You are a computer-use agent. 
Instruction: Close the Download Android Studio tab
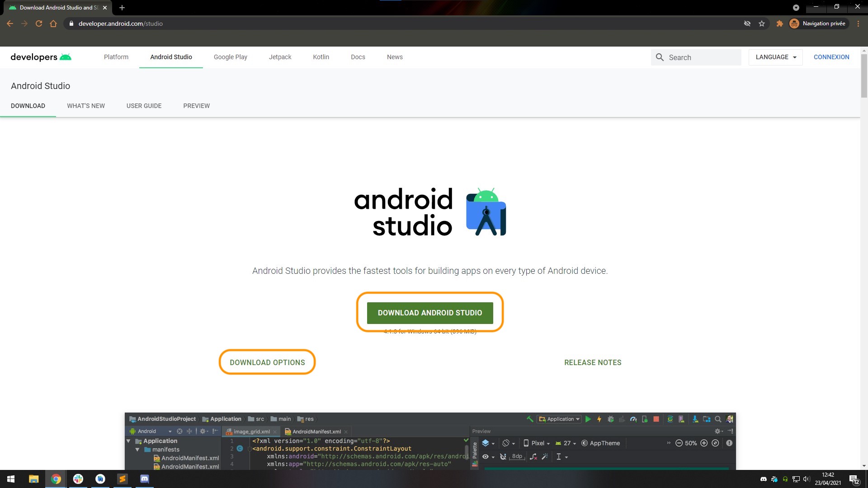[105, 8]
